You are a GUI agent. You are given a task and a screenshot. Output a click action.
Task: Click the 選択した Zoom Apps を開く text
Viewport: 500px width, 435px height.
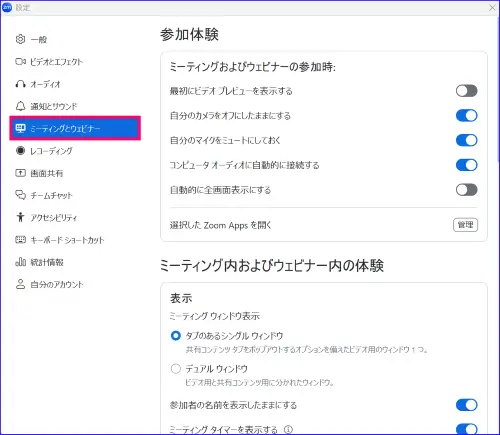[220, 225]
